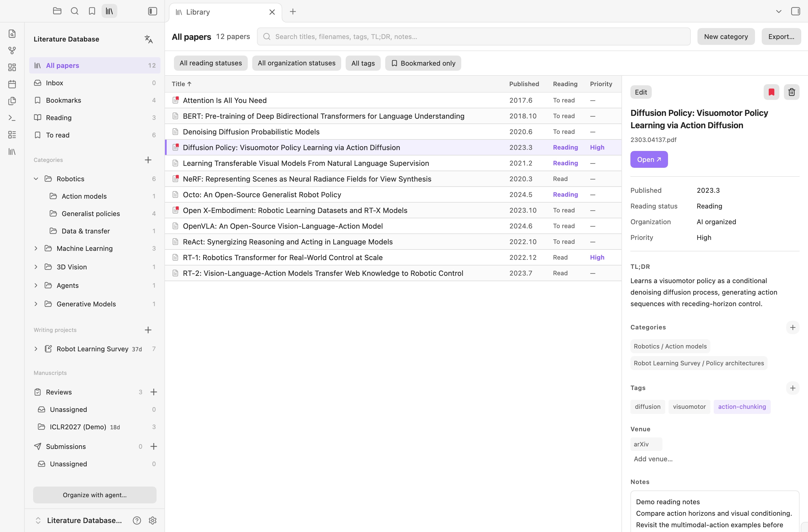
Task: Open the terminal command icon in ribbon
Action: [12, 118]
